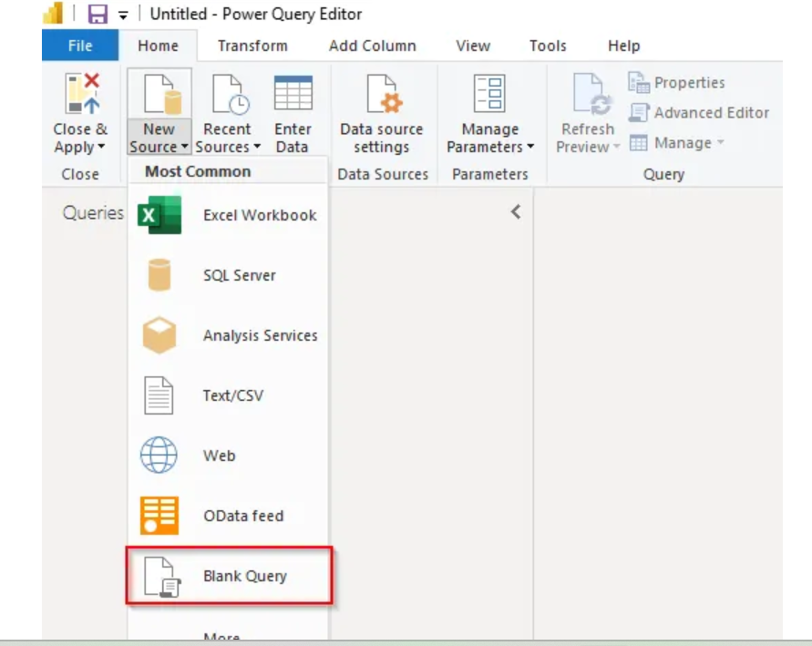Collapse the New Source dropdown arrow

pos(184,147)
